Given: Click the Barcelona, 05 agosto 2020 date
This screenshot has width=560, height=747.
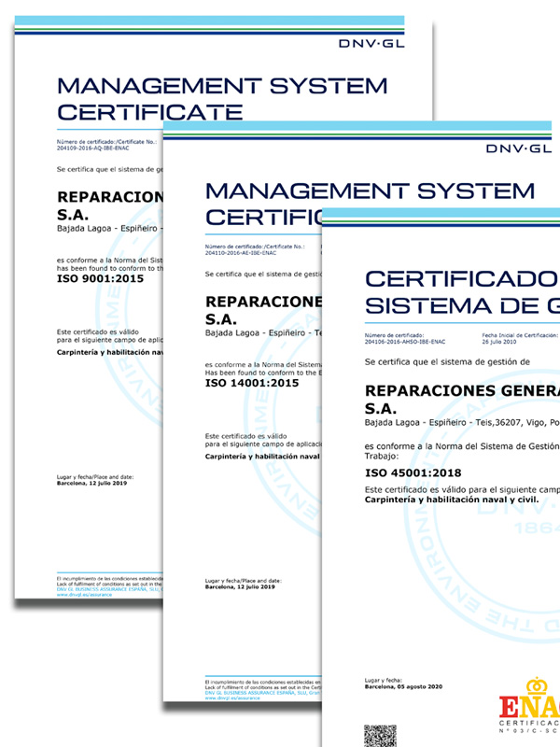Looking at the screenshot, I should (408, 684).
